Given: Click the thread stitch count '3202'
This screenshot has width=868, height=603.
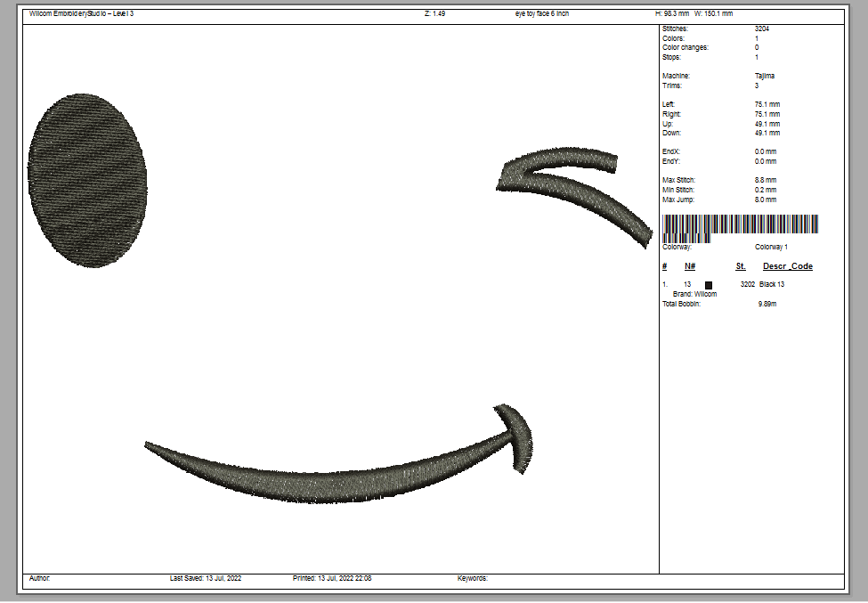Looking at the screenshot, I should click(x=747, y=285).
